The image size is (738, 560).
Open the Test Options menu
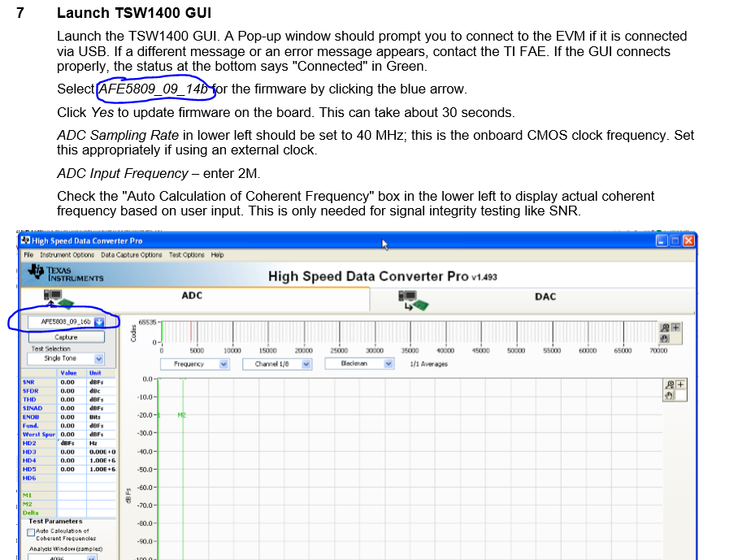point(187,254)
